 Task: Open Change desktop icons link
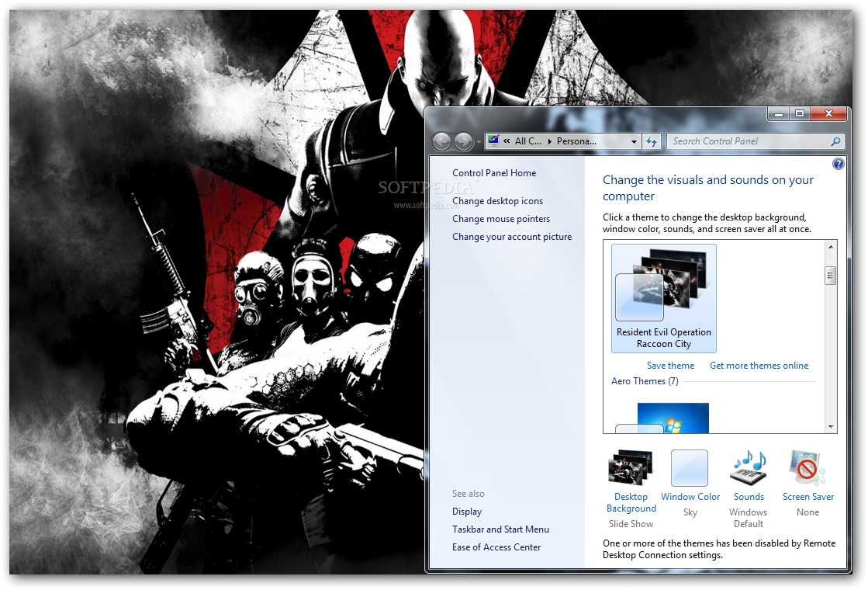pyautogui.click(x=497, y=201)
